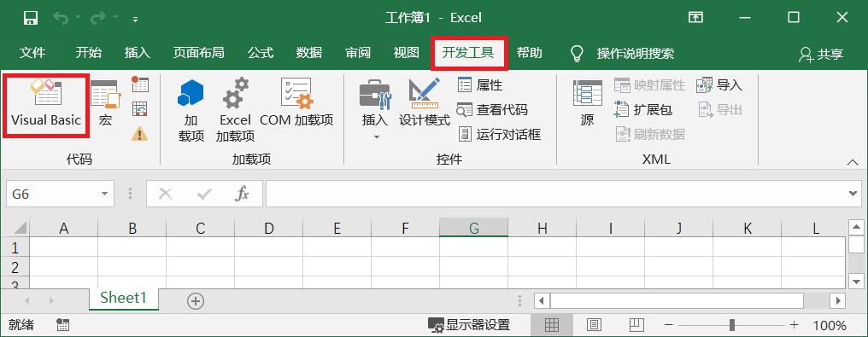This screenshot has width=868, height=337.
Task: Open Customize Quick Access Toolbar dropdown
Action: (135, 19)
